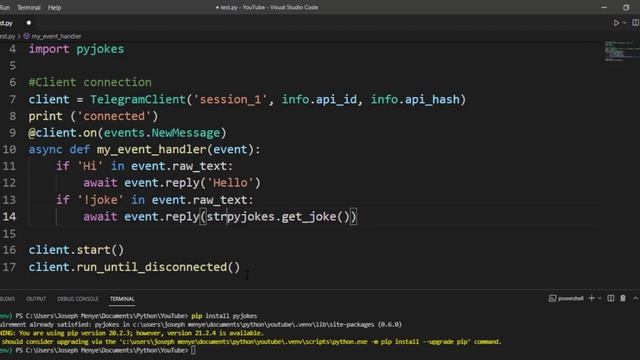Click the powershell terminal label
This screenshot has height=360, width=640.
(571, 298)
